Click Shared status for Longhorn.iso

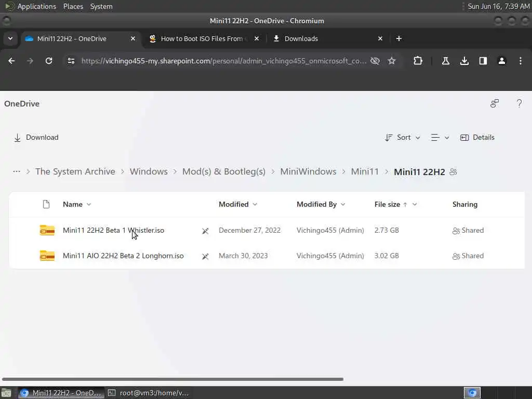pyautogui.click(x=468, y=256)
